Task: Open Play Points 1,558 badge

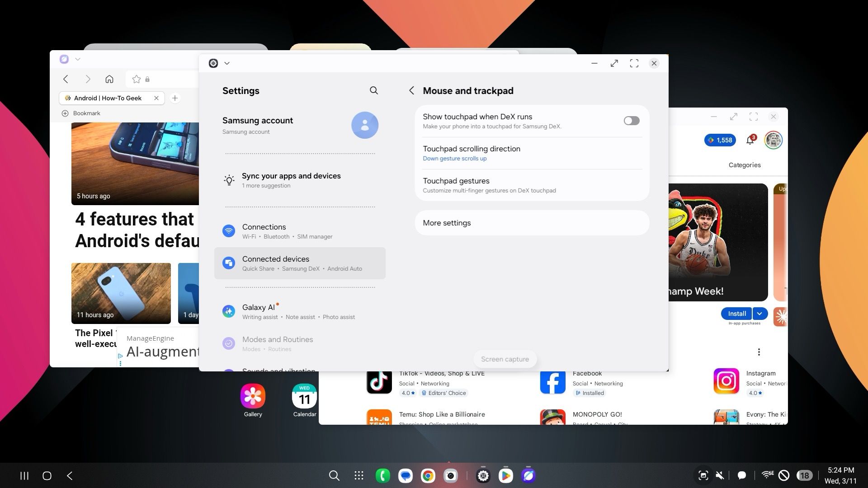Action: 720,140
